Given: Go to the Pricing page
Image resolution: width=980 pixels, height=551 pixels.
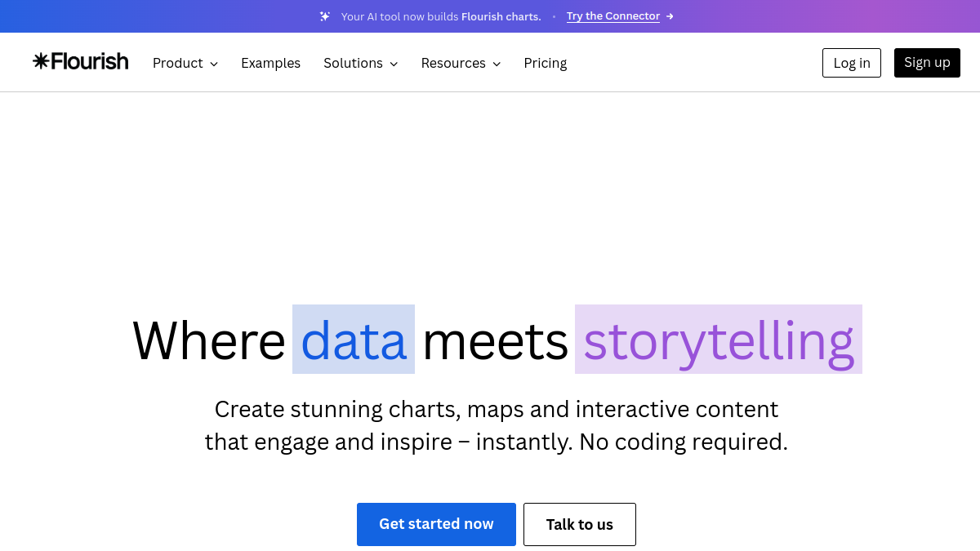Looking at the screenshot, I should (546, 63).
